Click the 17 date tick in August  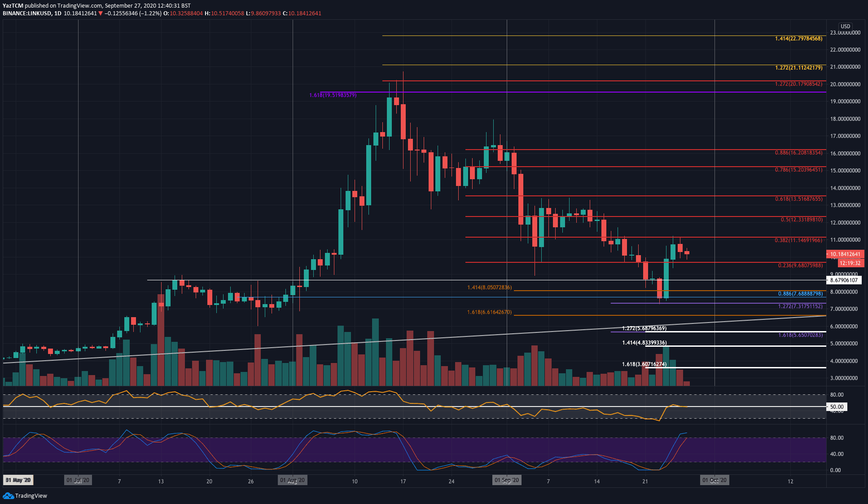403,482
